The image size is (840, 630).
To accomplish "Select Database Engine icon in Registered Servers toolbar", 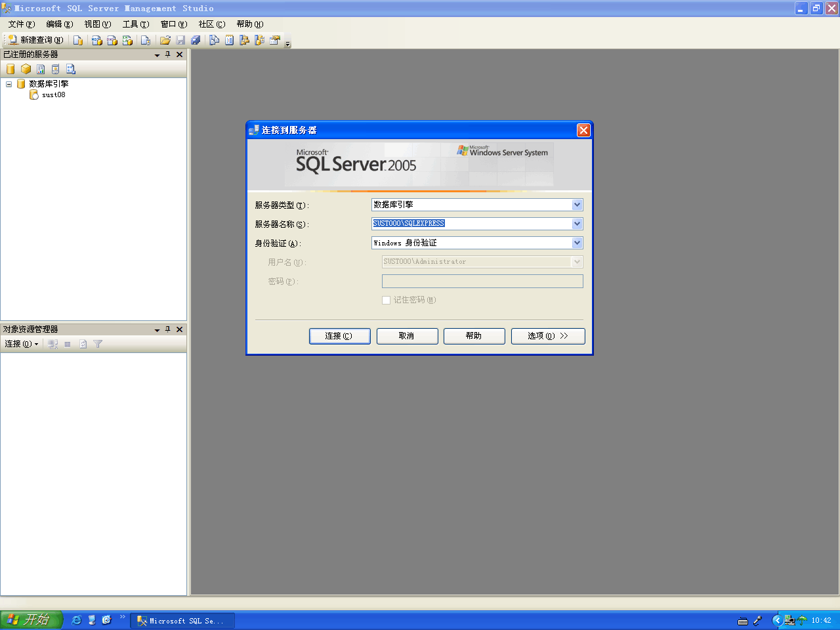I will pyautogui.click(x=10, y=69).
